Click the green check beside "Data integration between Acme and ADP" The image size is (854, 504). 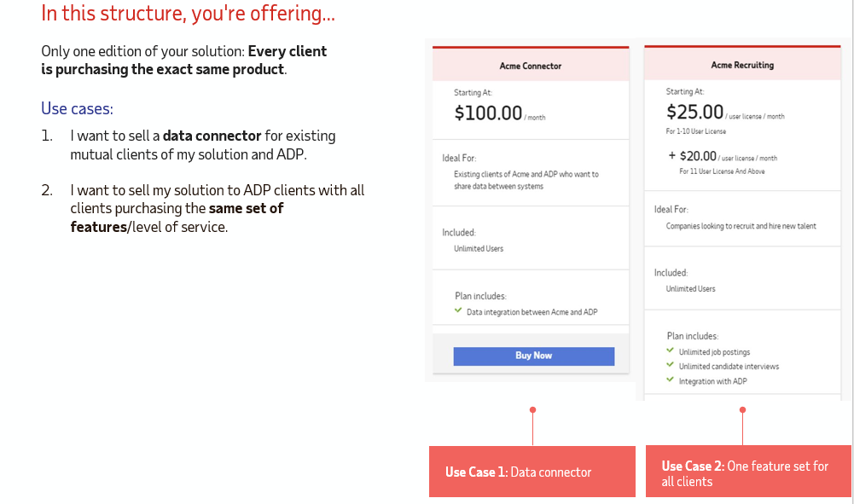point(458,311)
